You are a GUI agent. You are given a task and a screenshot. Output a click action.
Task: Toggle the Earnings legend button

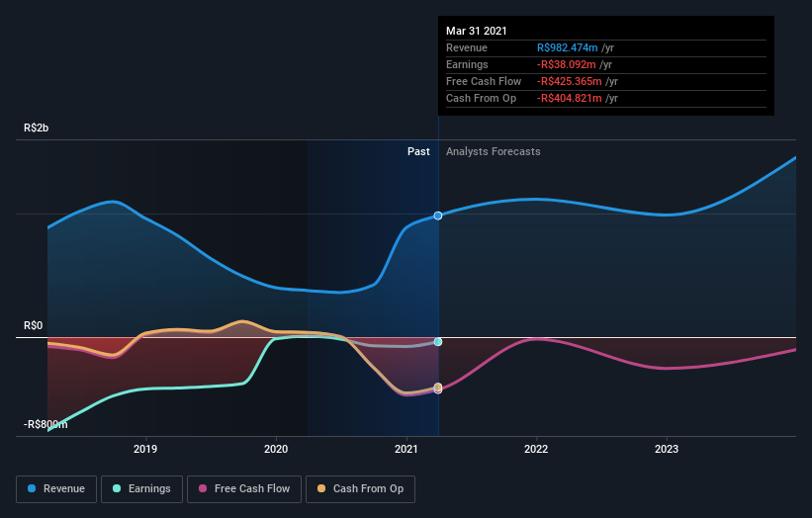pos(141,489)
